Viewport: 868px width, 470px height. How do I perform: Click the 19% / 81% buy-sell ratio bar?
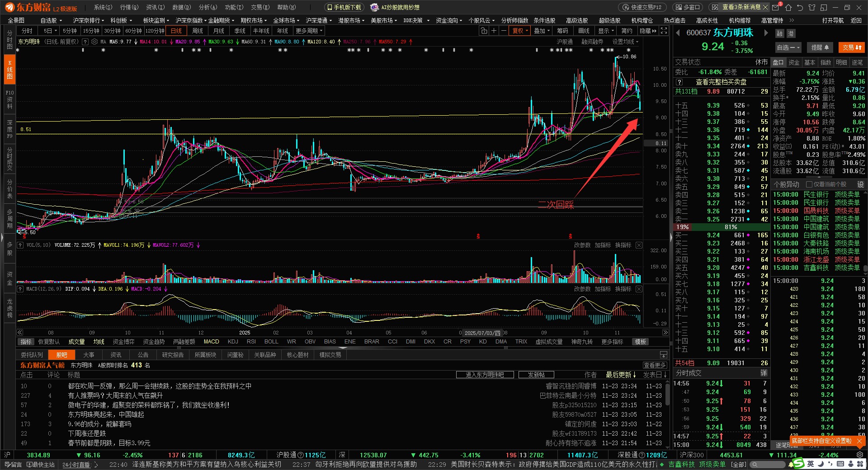(722, 227)
